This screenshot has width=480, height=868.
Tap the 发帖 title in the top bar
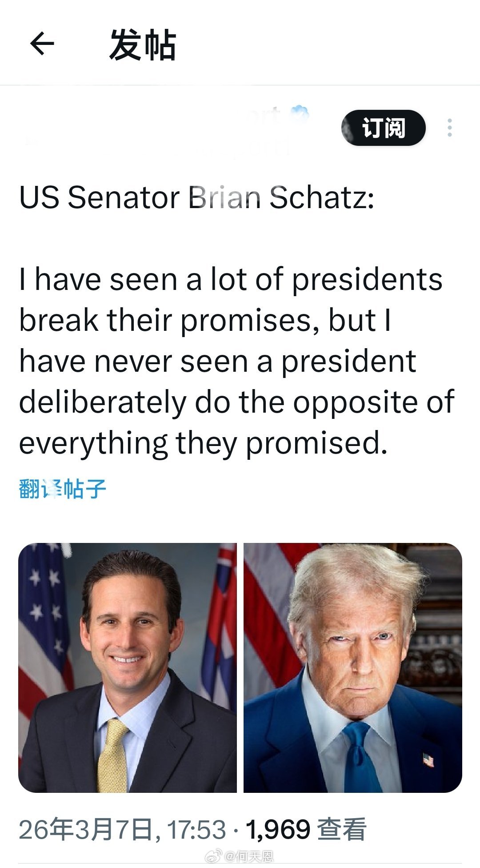[x=143, y=44]
